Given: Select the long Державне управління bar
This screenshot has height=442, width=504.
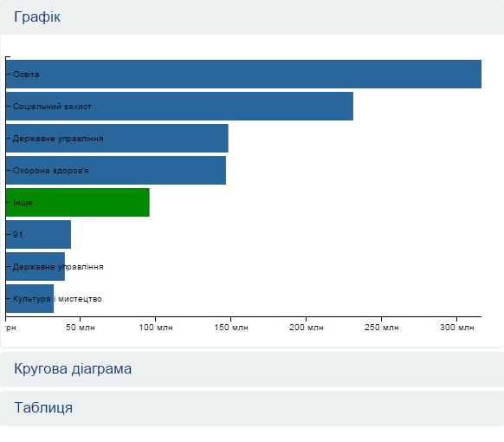Looking at the screenshot, I should (x=117, y=139).
